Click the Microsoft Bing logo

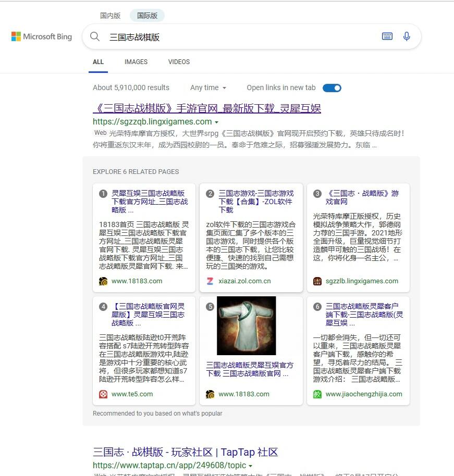pos(42,36)
